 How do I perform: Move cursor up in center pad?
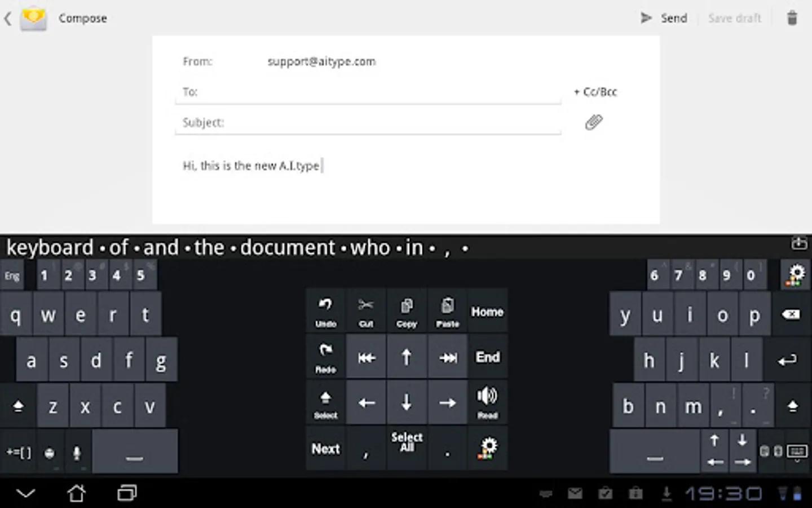pos(407,357)
